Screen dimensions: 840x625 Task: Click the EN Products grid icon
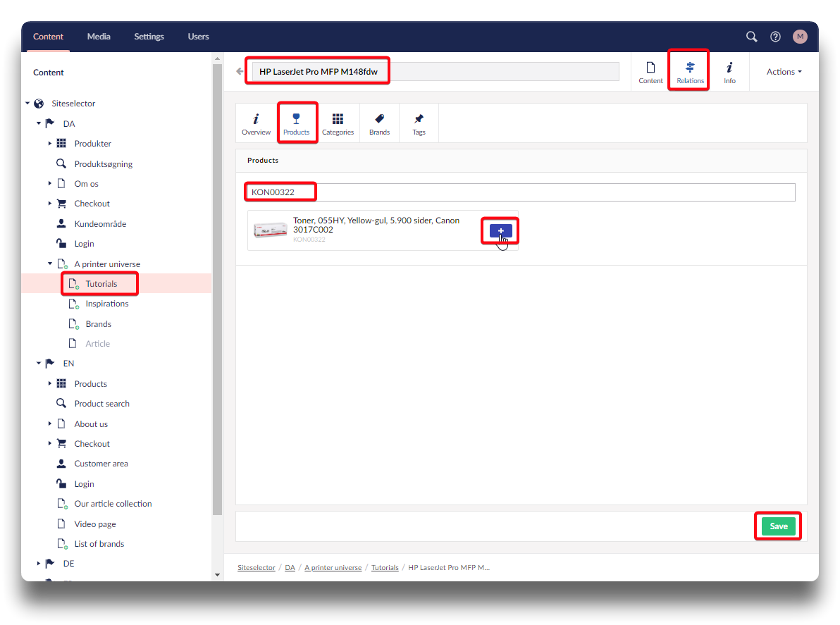point(61,383)
